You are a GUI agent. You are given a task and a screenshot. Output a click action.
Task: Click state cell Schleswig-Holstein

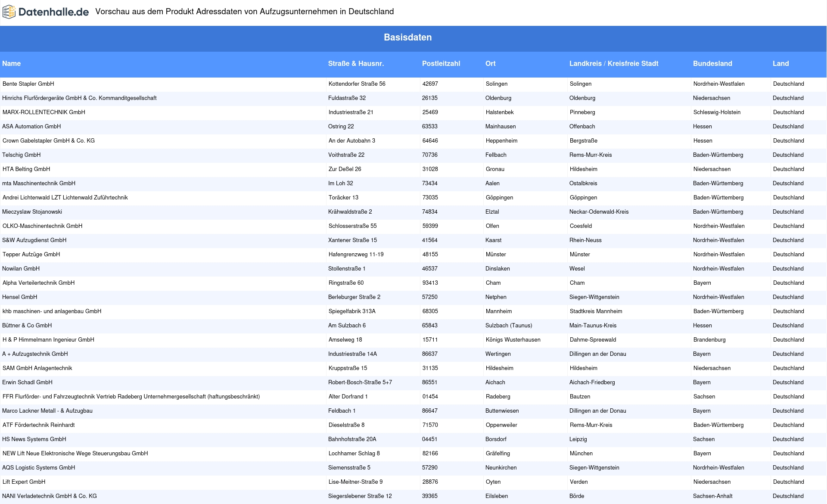click(717, 112)
